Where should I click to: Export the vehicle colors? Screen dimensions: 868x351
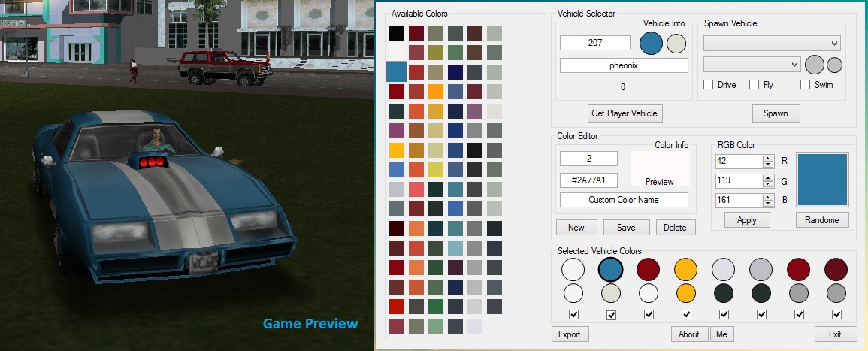click(570, 334)
